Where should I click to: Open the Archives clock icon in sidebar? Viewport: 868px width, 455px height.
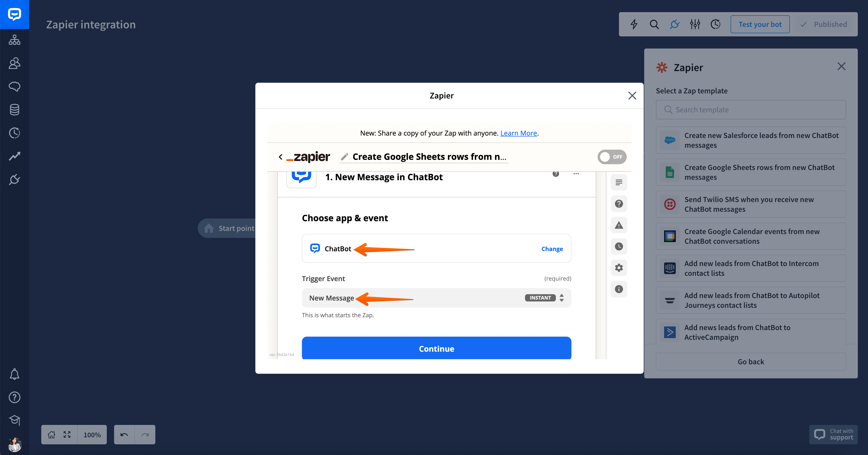15,133
